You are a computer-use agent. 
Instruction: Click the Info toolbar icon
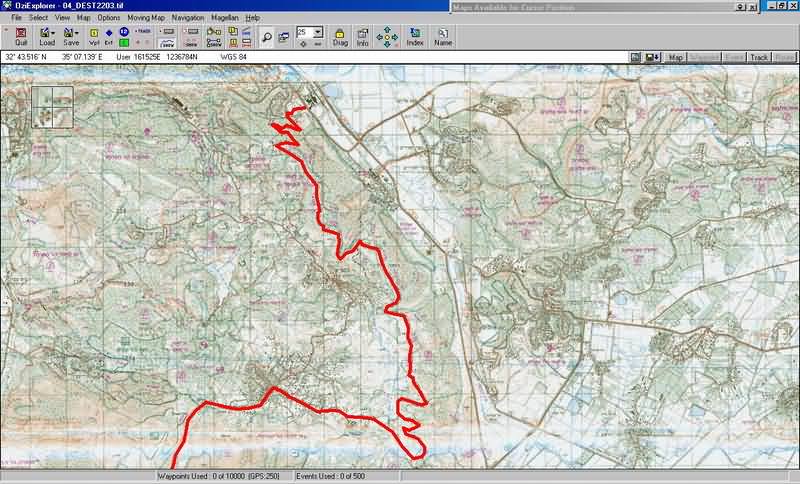(363, 37)
